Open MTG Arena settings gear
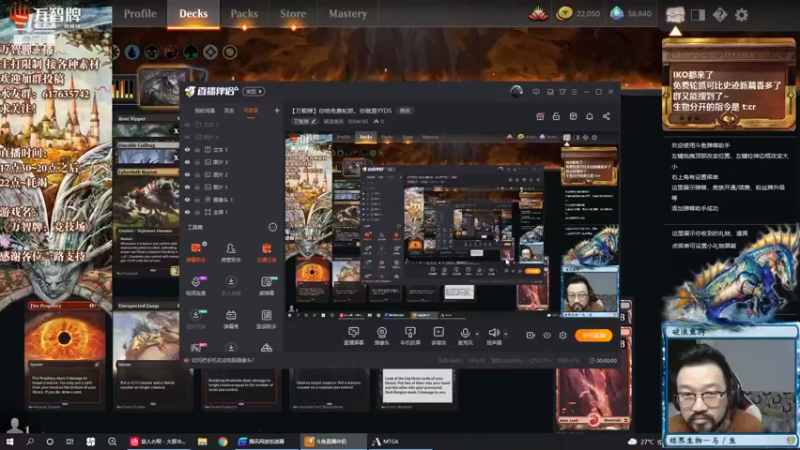Viewport: 800px width, 450px height. tap(741, 15)
